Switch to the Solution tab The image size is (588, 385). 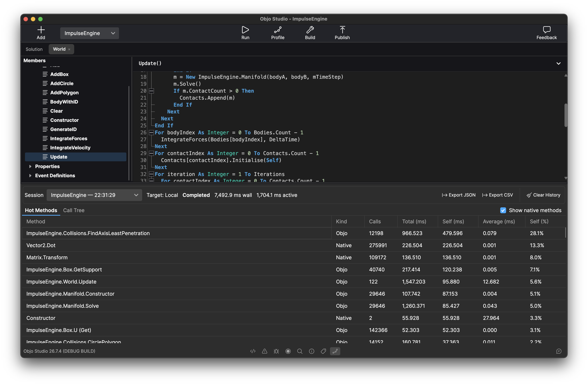tap(34, 49)
